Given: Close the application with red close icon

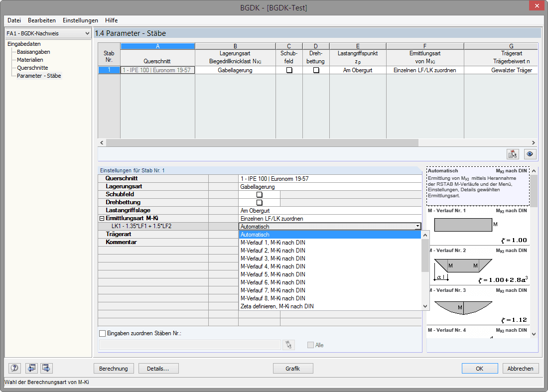Looking at the screenshot, I should pos(537,5).
